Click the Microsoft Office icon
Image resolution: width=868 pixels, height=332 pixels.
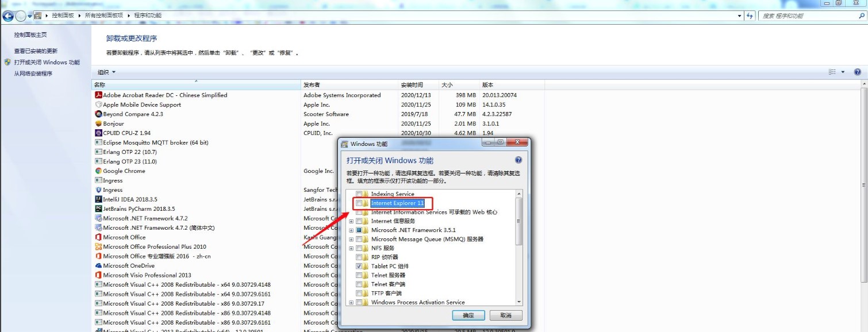point(98,237)
